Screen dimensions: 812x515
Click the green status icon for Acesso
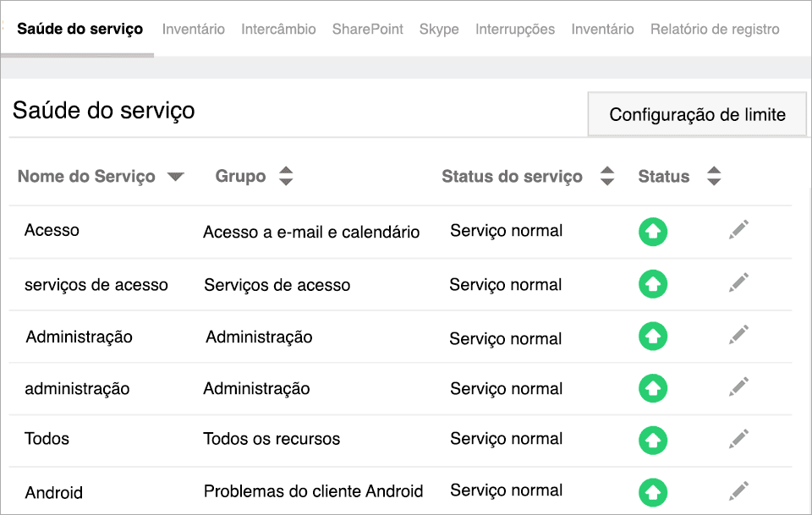652,230
